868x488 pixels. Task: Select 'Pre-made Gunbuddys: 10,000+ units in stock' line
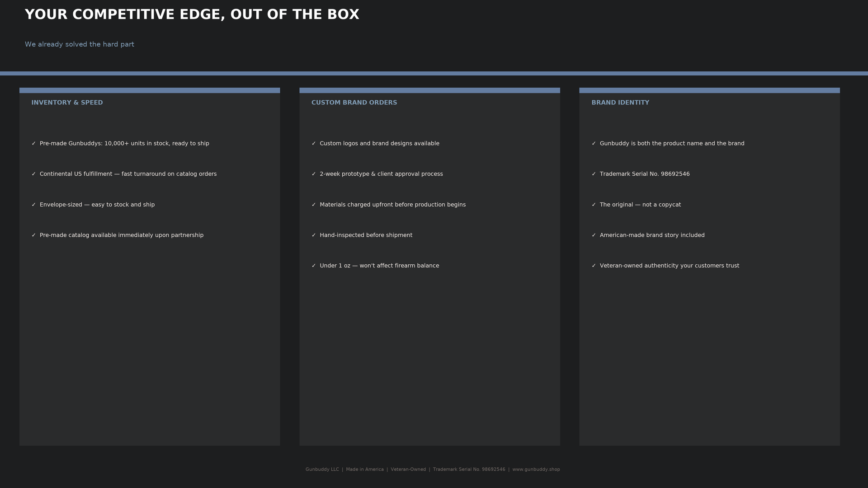tap(124, 143)
